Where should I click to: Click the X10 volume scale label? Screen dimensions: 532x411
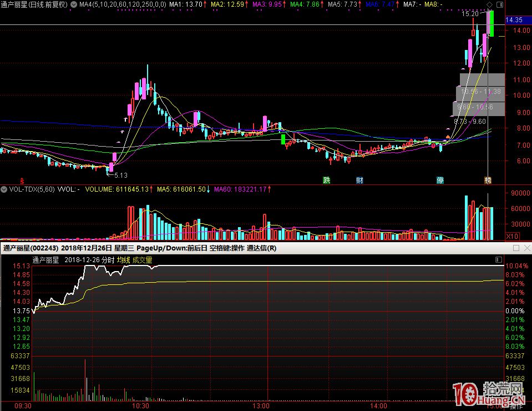[512, 237]
